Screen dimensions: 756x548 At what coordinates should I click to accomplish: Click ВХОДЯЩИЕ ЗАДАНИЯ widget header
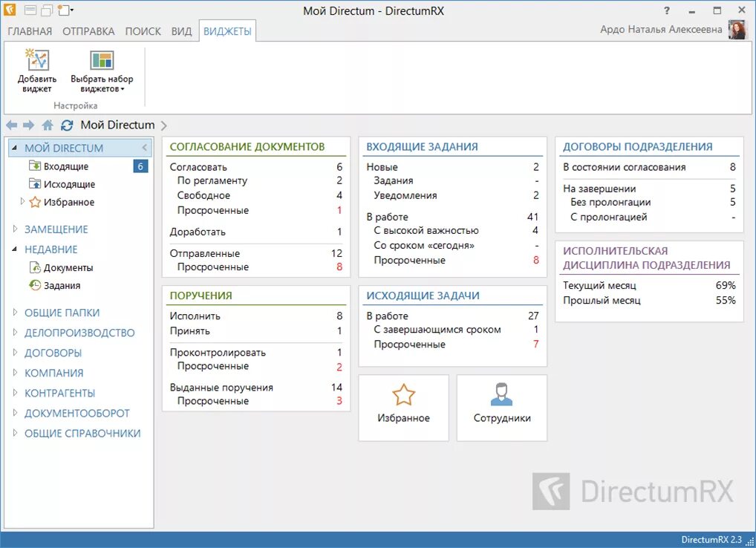click(x=423, y=146)
